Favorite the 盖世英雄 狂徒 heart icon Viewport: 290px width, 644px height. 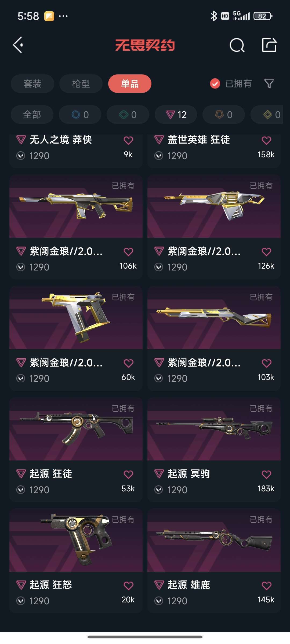(266, 140)
